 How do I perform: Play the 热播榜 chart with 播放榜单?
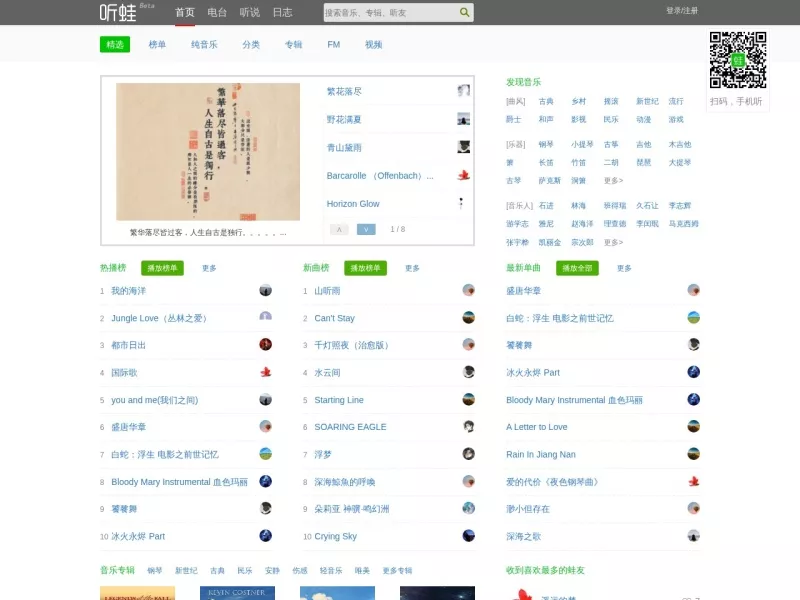pos(162,268)
